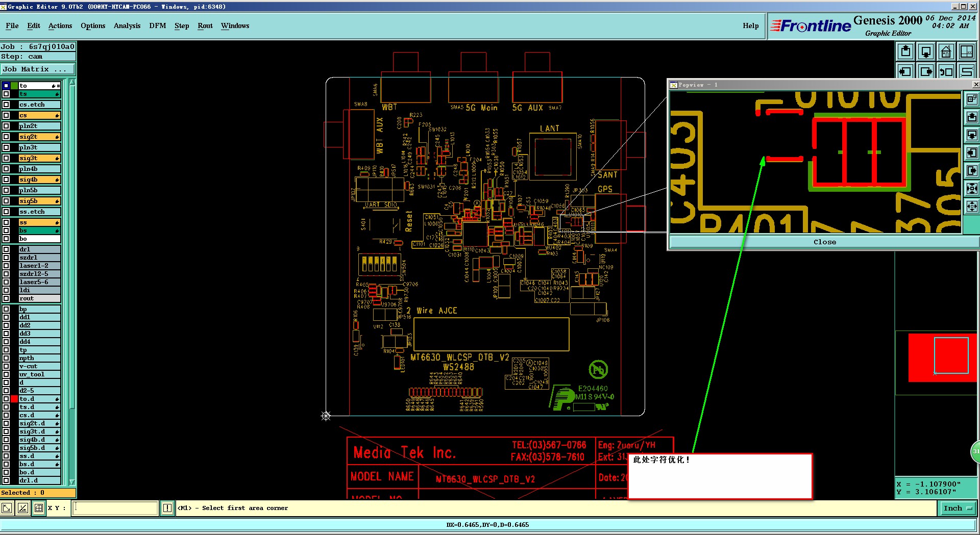Open the Actions menu
This screenshot has height=535, width=980.
[x=60, y=26]
